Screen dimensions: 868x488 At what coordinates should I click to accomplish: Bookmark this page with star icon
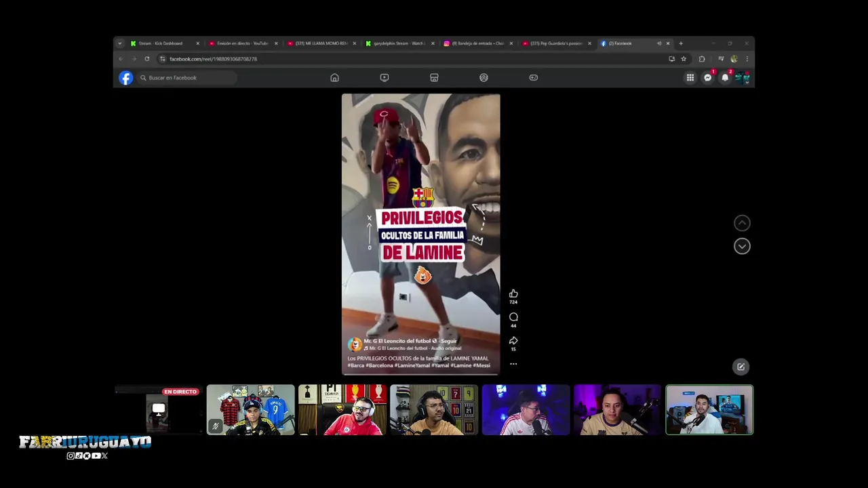[684, 59]
